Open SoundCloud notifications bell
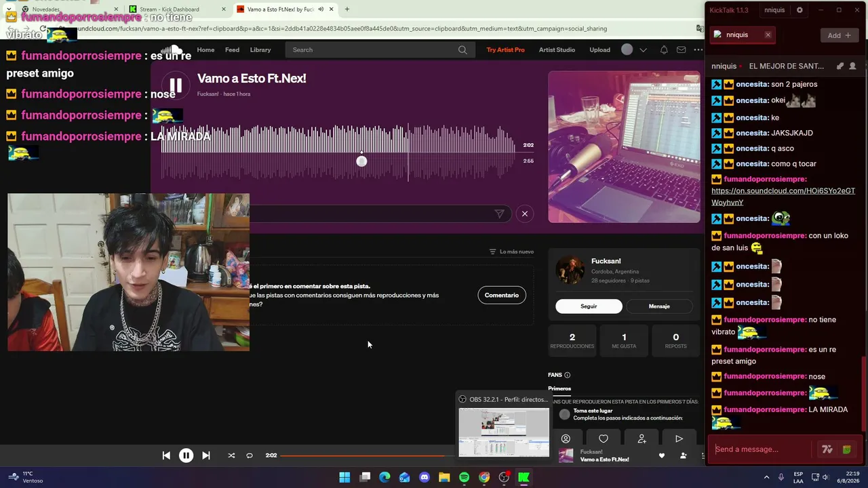The height and width of the screenshot is (488, 868). tap(664, 49)
